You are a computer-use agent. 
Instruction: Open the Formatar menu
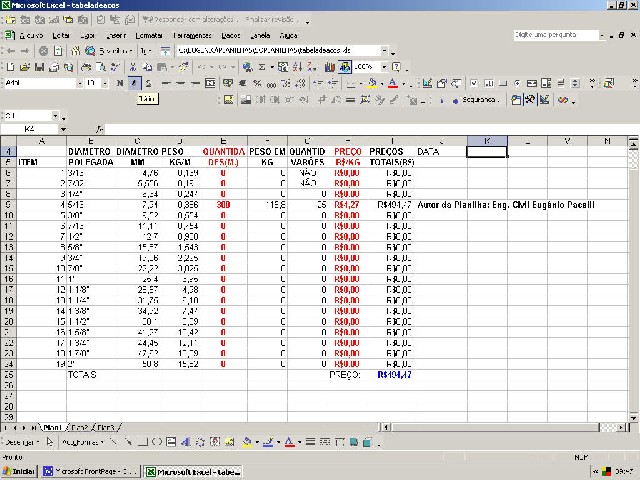pyautogui.click(x=149, y=36)
